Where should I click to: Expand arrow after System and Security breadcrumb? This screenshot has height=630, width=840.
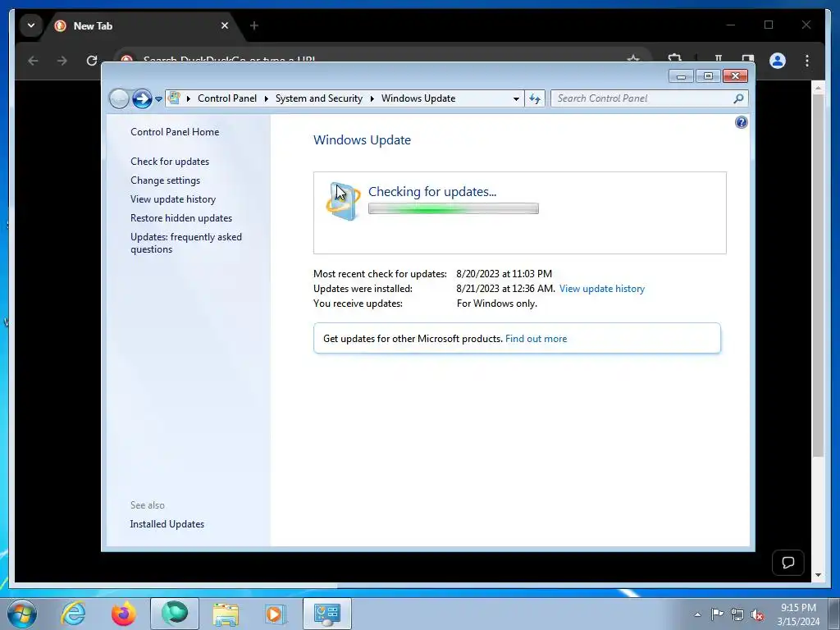pyautogui.click(x=372, y=98)
